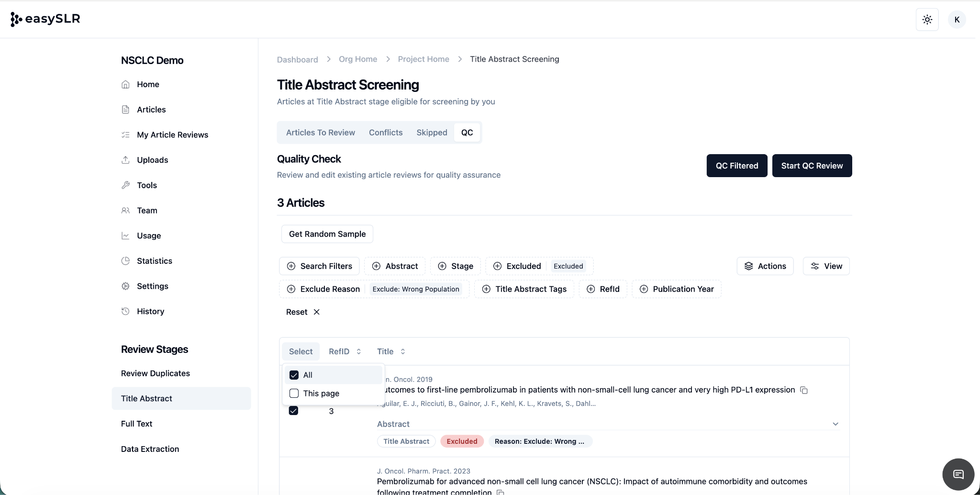This screenshot has height=495, width=980.
Task: Switch to the Conflicts tab
Action: 385,133
